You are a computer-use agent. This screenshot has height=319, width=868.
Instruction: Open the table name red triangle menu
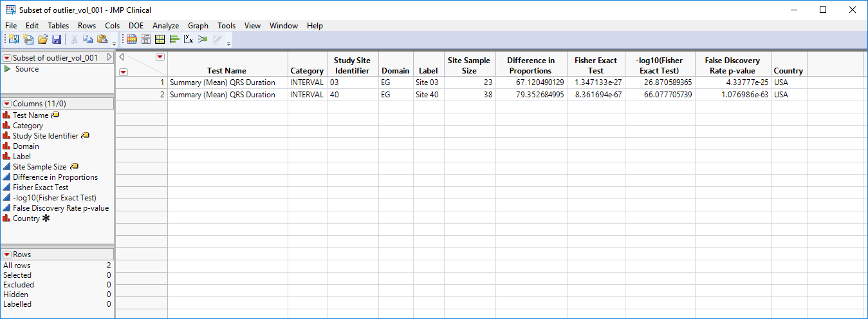[7, 58]
